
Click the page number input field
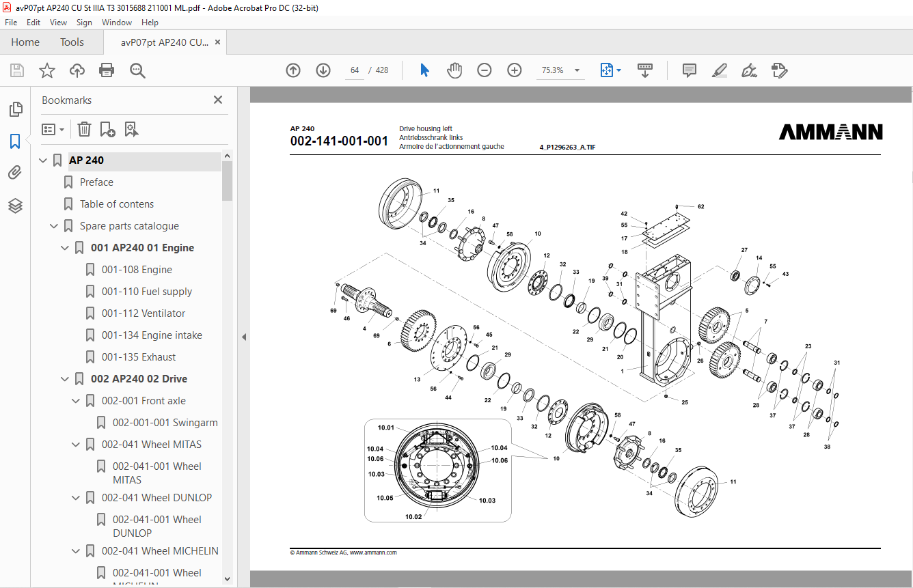click(x=355, y=70)
